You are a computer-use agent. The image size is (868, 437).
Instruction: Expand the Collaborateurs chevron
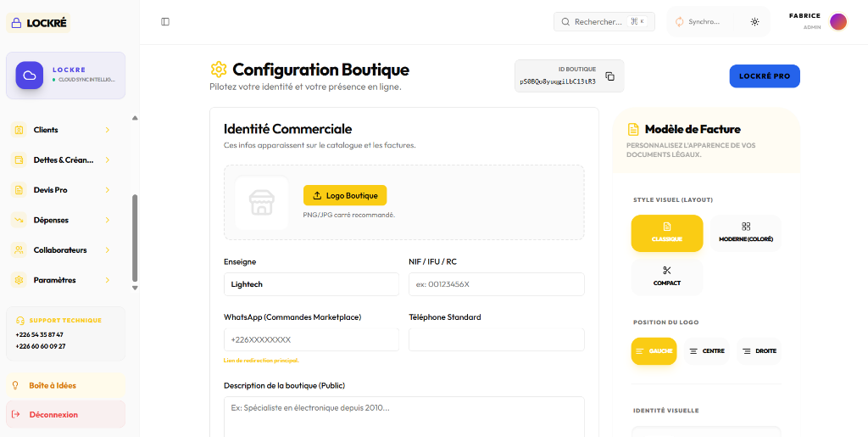pos(108,249)
